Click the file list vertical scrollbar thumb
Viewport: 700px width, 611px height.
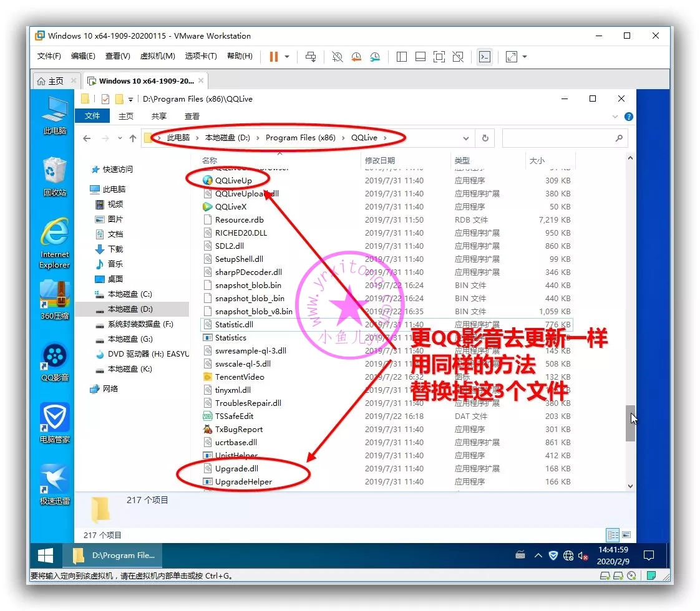[630, 423]
